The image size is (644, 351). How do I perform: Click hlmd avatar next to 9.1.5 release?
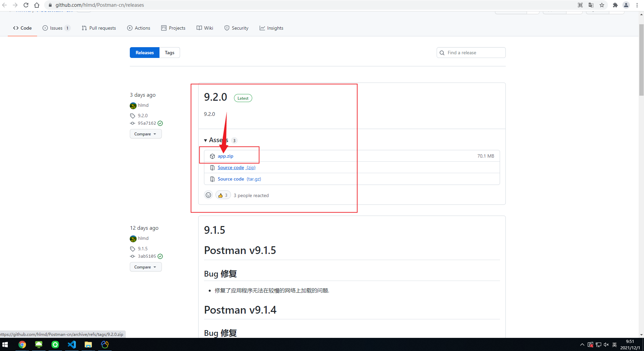pos(133,238)
